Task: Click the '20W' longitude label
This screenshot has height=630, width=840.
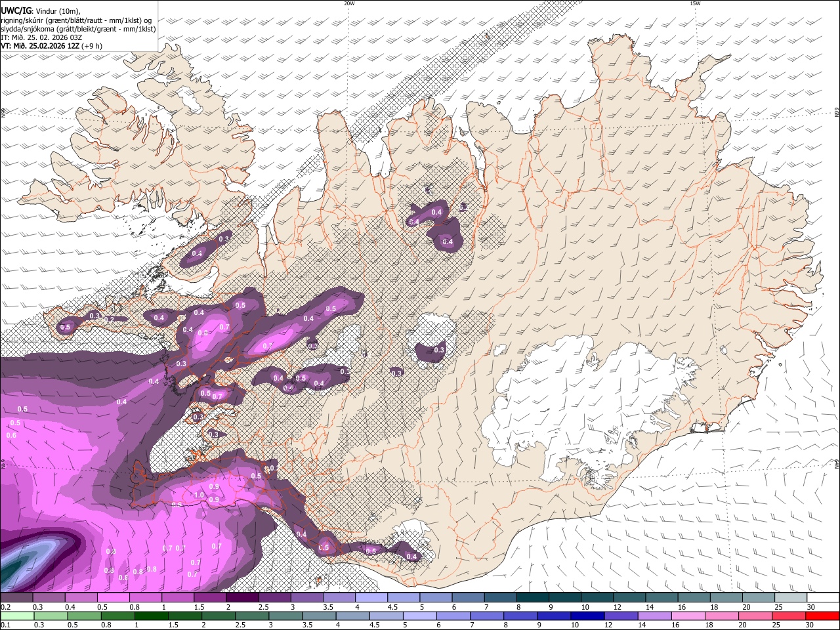Action: [x=349, y=3]
